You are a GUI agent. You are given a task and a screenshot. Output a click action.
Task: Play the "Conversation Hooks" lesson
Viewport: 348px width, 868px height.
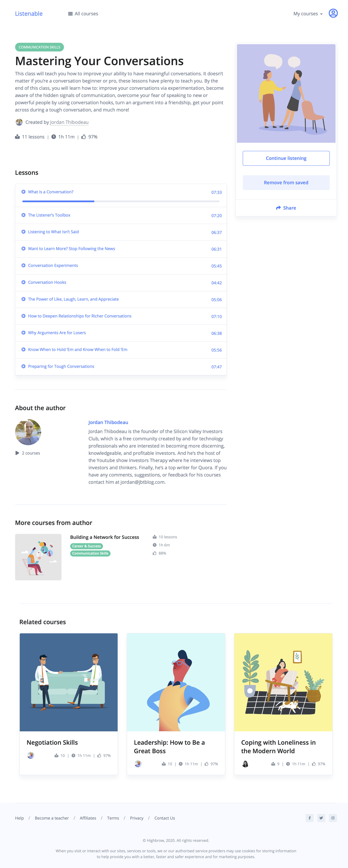pyautogui.click(x=47, y=282)
